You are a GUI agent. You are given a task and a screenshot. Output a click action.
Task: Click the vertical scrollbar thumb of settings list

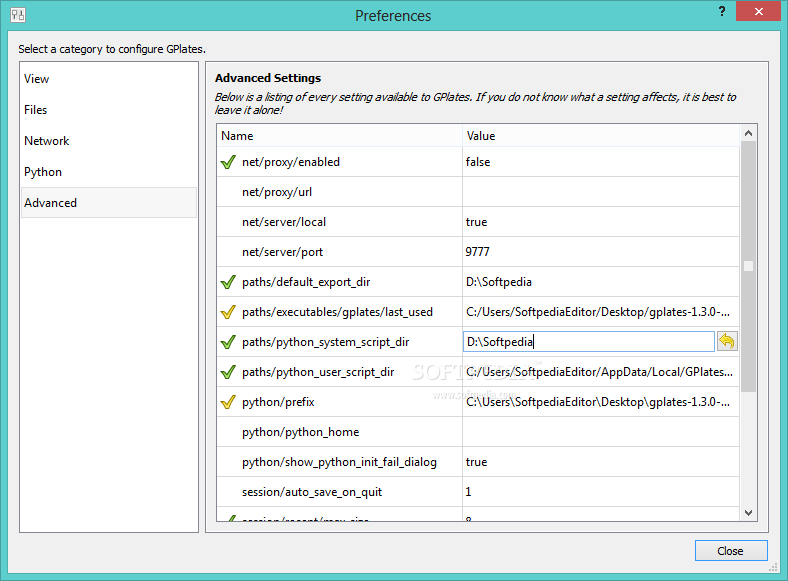pos(748,266)
